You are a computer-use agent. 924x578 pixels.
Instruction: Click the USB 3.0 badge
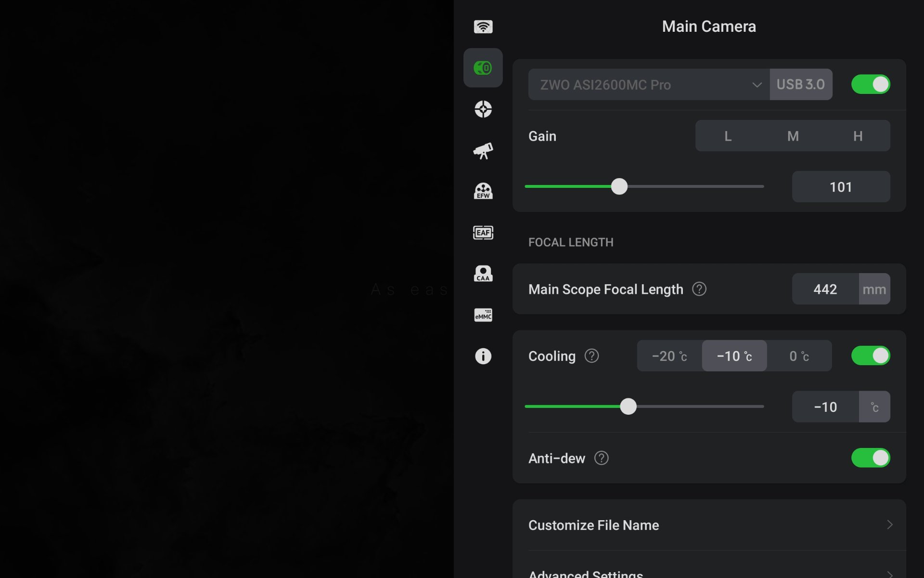[801, 85]
